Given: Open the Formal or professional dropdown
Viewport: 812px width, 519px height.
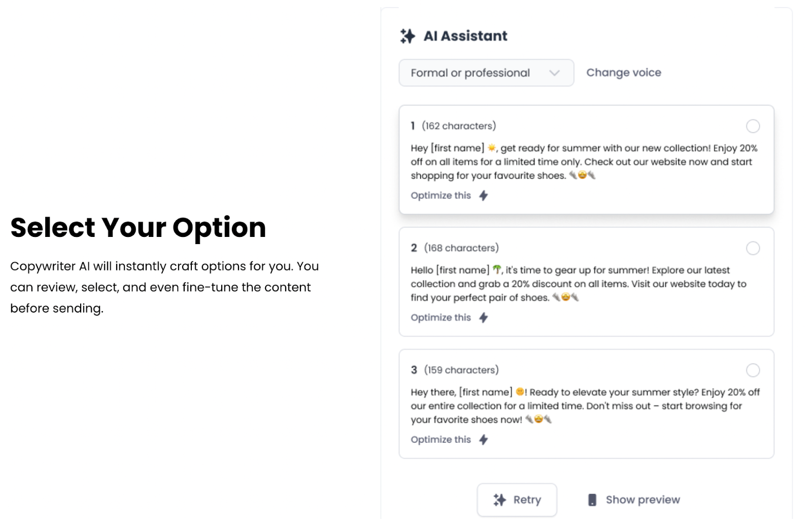Looking at the screenshot, I should (486, 73).
